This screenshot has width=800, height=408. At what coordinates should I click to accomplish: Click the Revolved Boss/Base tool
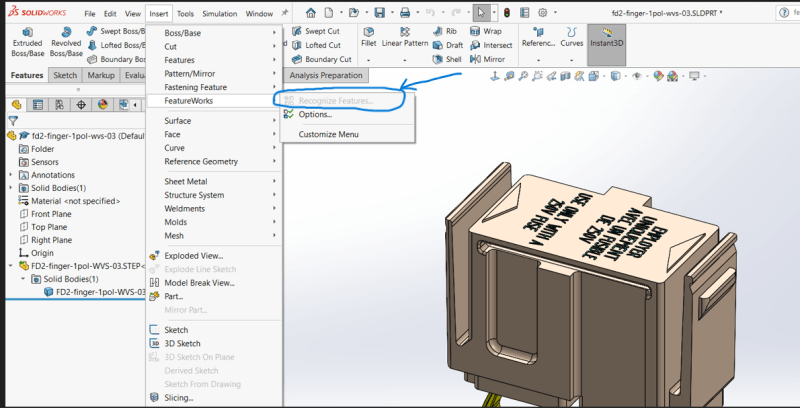click(66, 42)
